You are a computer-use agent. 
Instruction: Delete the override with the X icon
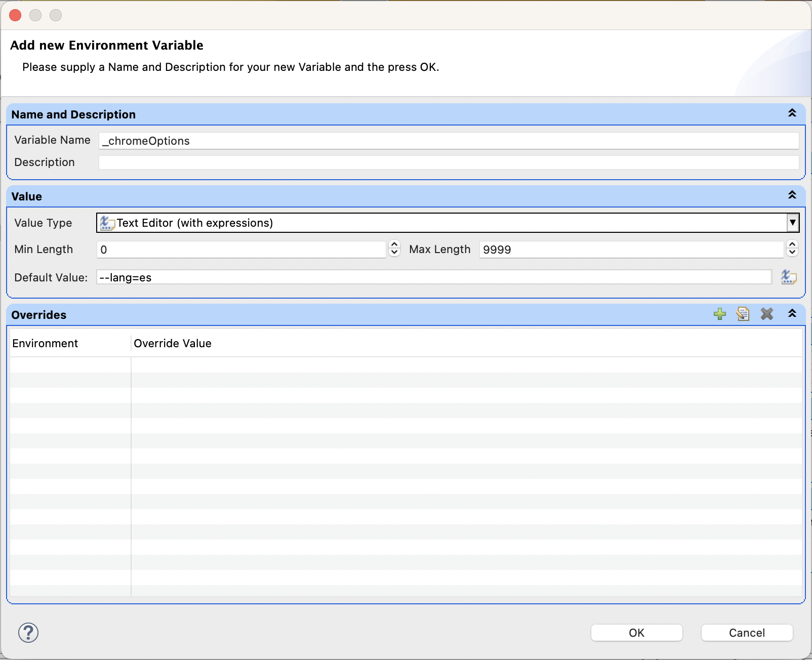coord(767,314)
